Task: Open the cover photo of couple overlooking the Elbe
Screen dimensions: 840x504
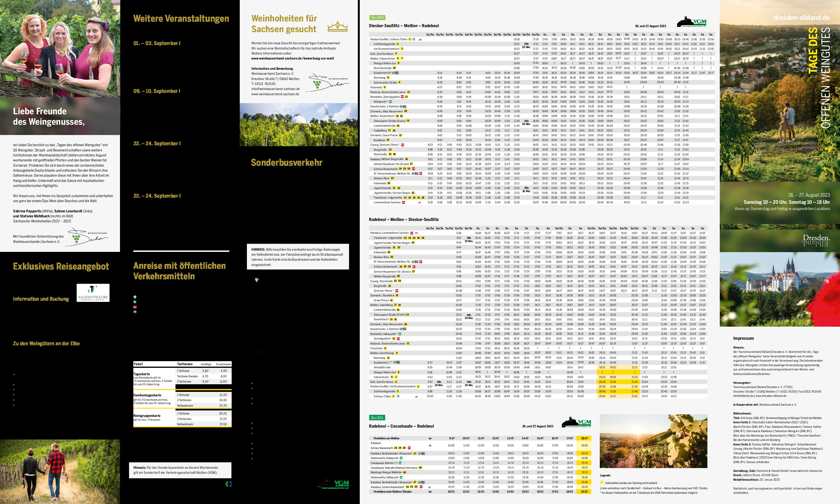Action: pos(780,91)
